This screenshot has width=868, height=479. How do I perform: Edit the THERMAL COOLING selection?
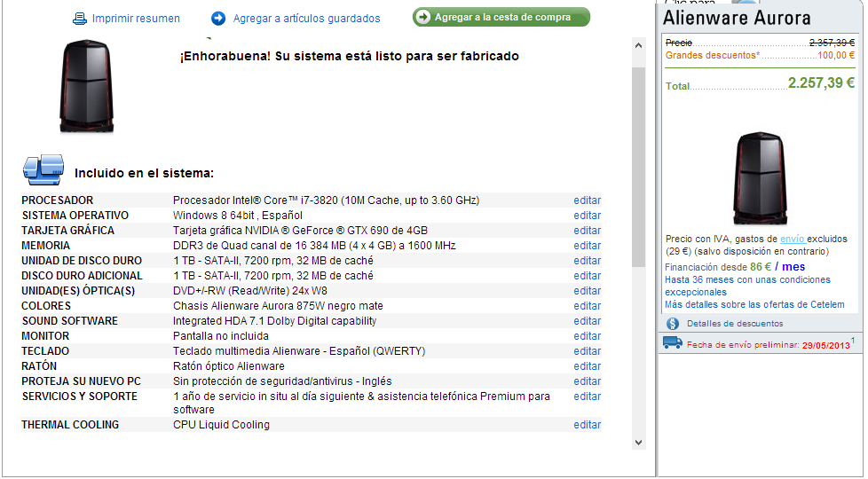point(588,424)
